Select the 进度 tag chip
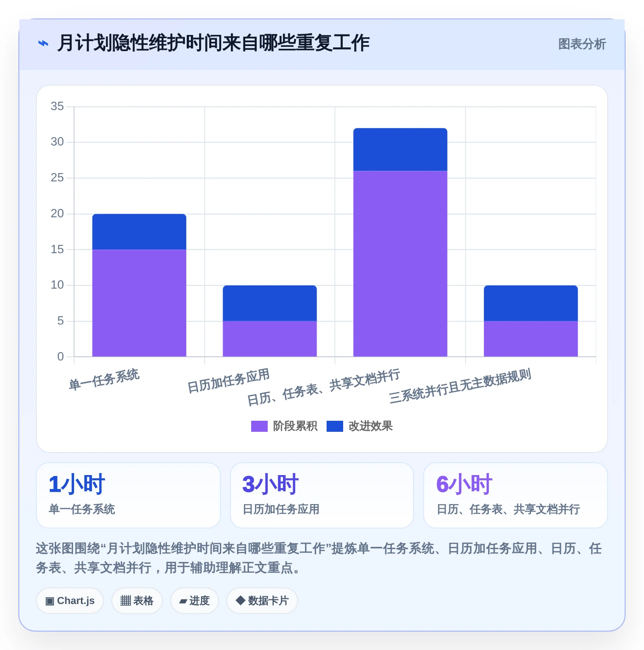644x650 pixels. pos(195,601)
